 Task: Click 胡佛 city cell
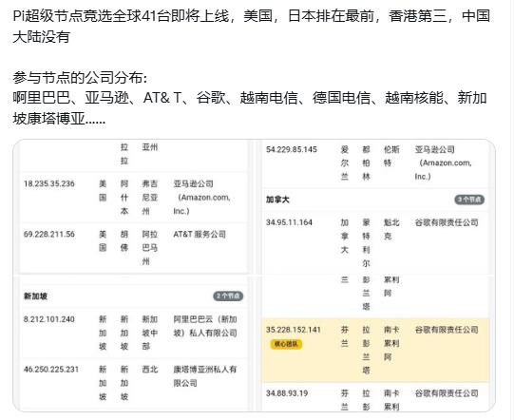[x=124, y=241]
